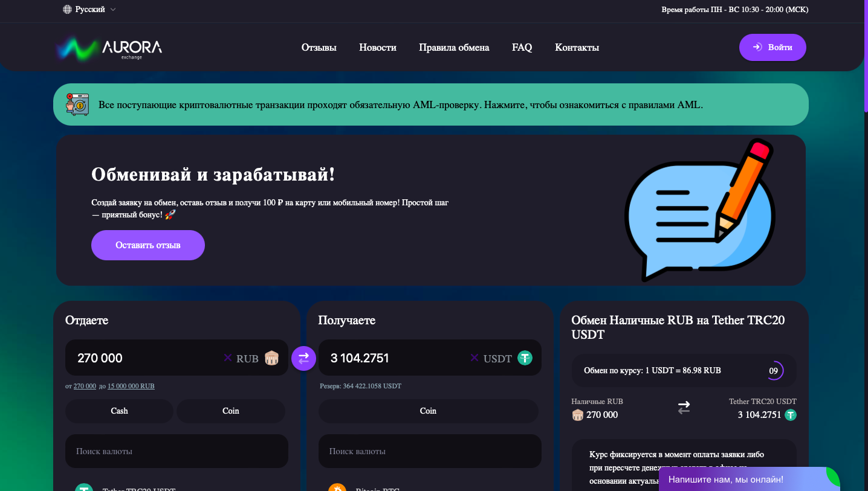Viewport: 868px width, 491px height.
Task: Go to the FAQ section
Action: pos(522,47)
